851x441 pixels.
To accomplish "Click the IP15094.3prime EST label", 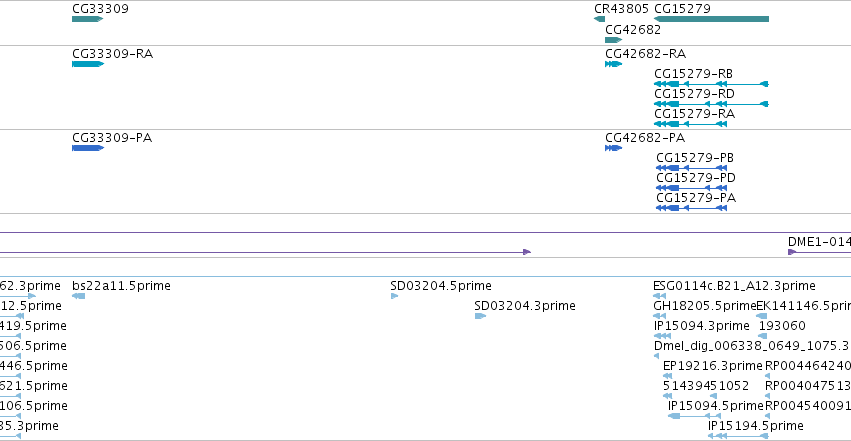I will 702,326.
